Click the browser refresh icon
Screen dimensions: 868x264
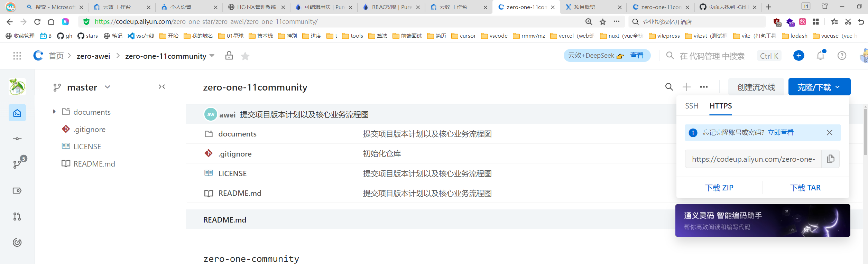pyautogui.click(x=37, y=22)
